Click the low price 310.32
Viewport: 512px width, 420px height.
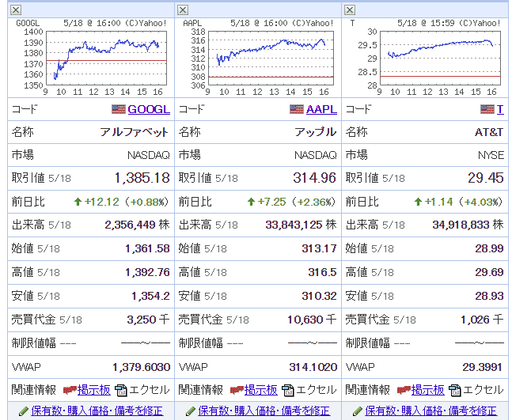coord(319,296)
